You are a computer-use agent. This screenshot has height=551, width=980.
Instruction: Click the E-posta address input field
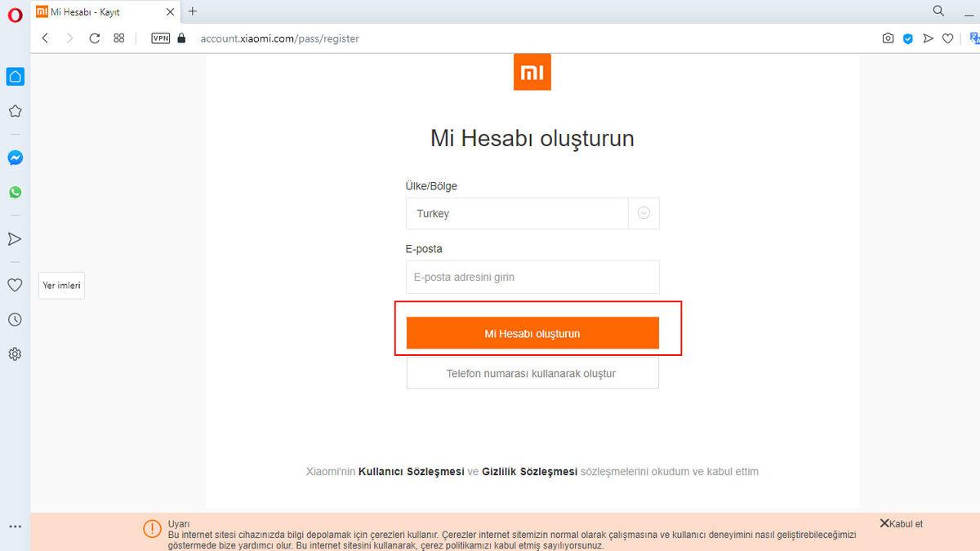[532, 277]
